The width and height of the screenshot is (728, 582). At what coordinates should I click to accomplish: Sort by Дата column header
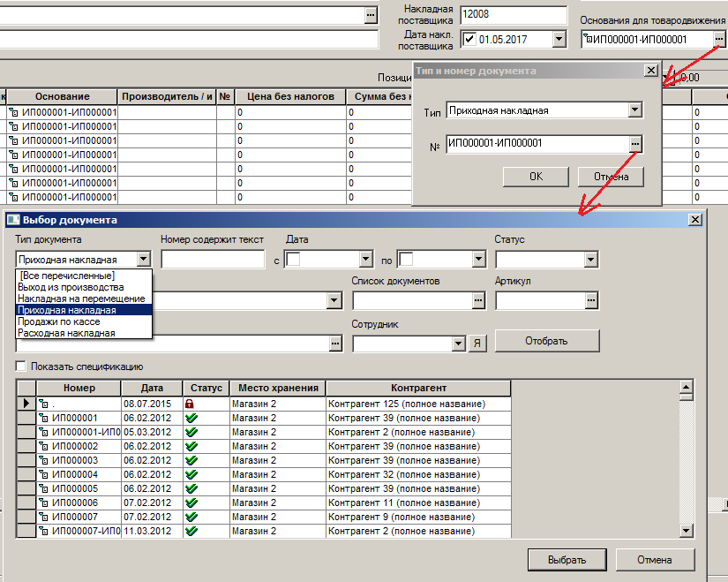[152, 388]
